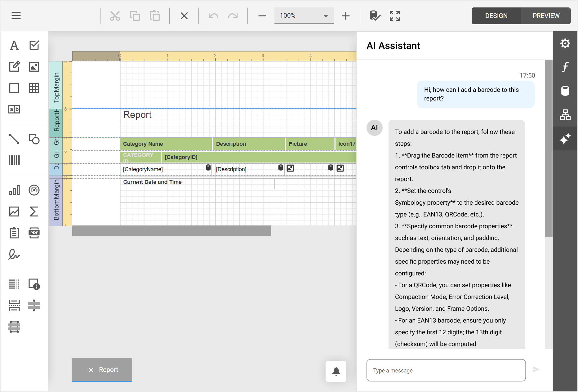Select the Table control

(x=34, y=88)
